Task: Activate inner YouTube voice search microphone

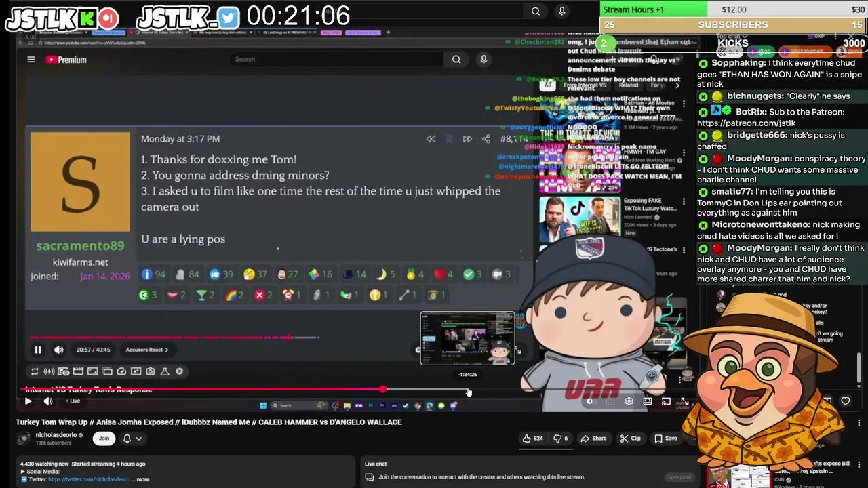Action: point(484,59)
